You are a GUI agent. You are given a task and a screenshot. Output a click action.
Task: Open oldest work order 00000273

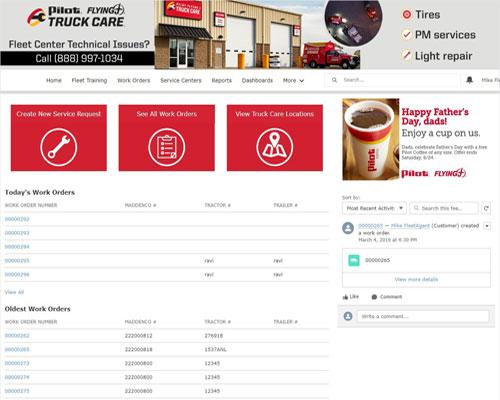17,363
